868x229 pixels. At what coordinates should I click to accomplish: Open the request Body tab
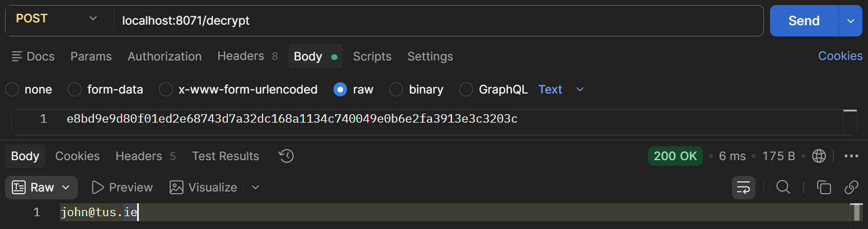click(316, 57)
